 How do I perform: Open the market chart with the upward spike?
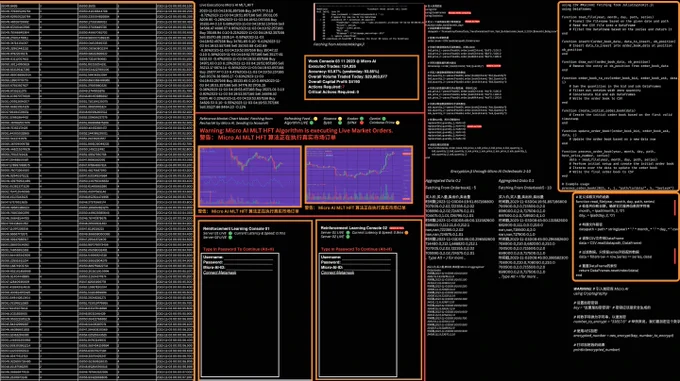point(359,175)
